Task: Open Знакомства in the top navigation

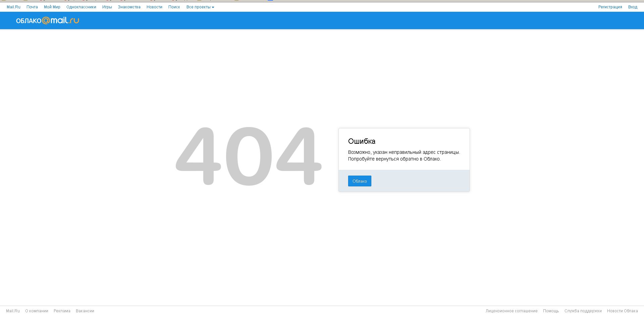Action: coord(129,7)
